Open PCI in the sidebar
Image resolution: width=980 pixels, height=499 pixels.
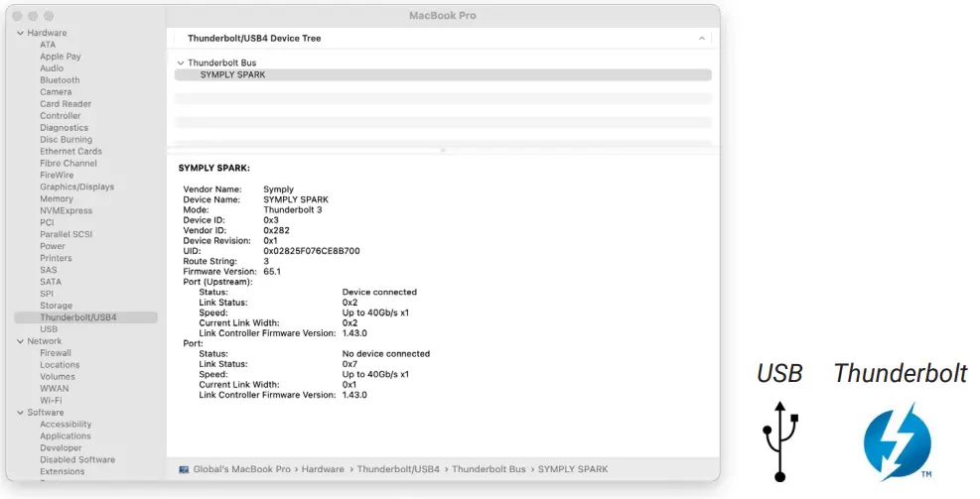47,223
